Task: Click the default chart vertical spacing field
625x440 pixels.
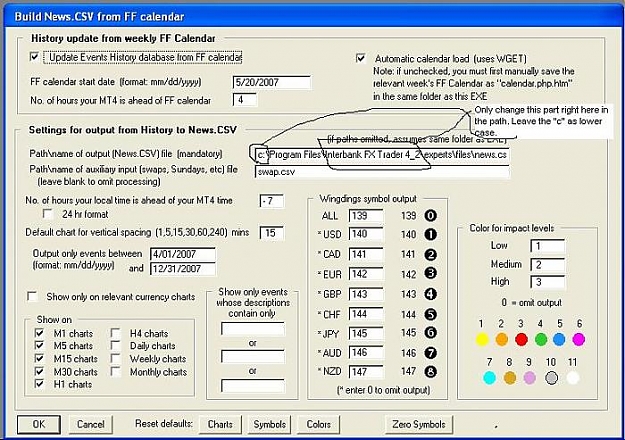Action: pos(271,233)
